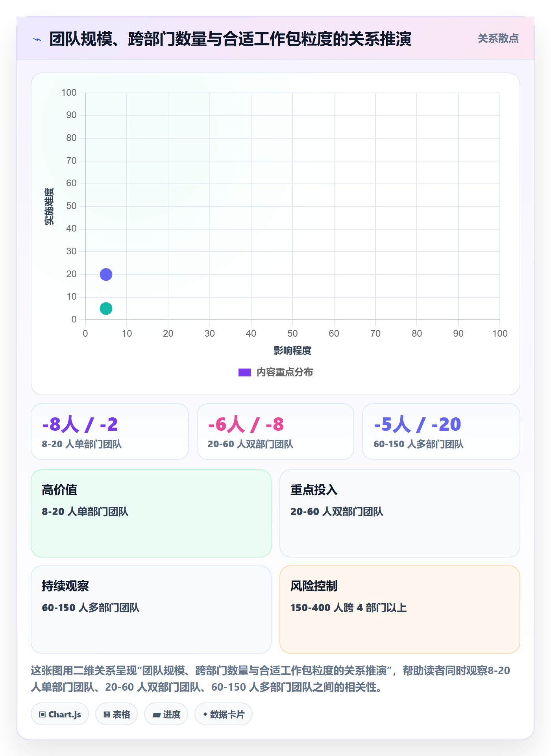This screenshot has height=756, width=551.
Task: Select the teal scatter point
Action: [106, 308]
